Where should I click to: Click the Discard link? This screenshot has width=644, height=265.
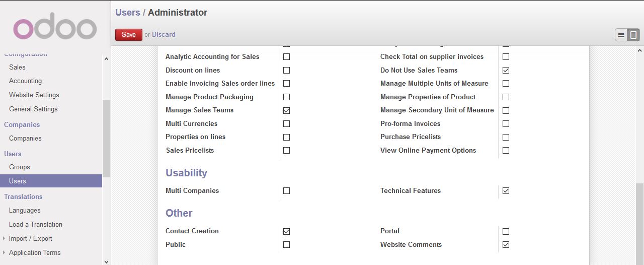[164, 34]
